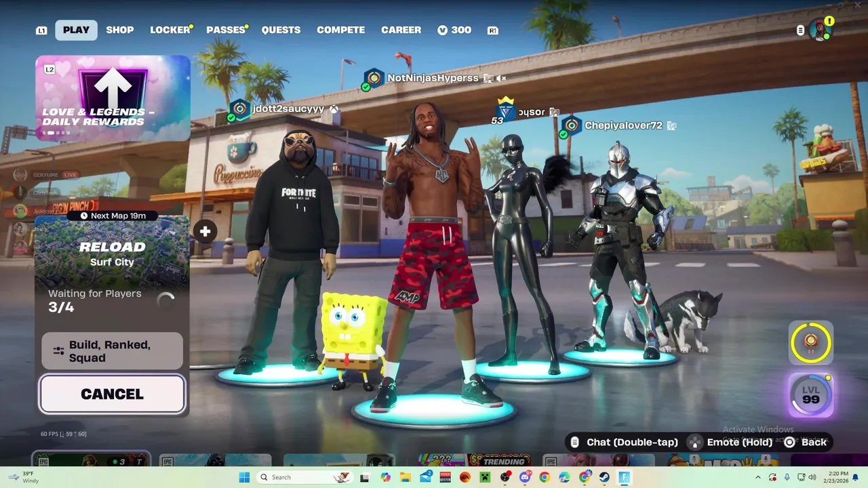This screenshot has width=868, height=488.
Task: Open the LVL 99 battle pass level badge
Action: [811, 394]
